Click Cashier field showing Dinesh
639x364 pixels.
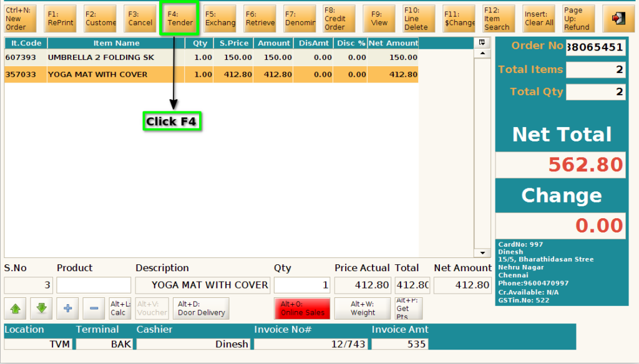click(x=193, y=344)
